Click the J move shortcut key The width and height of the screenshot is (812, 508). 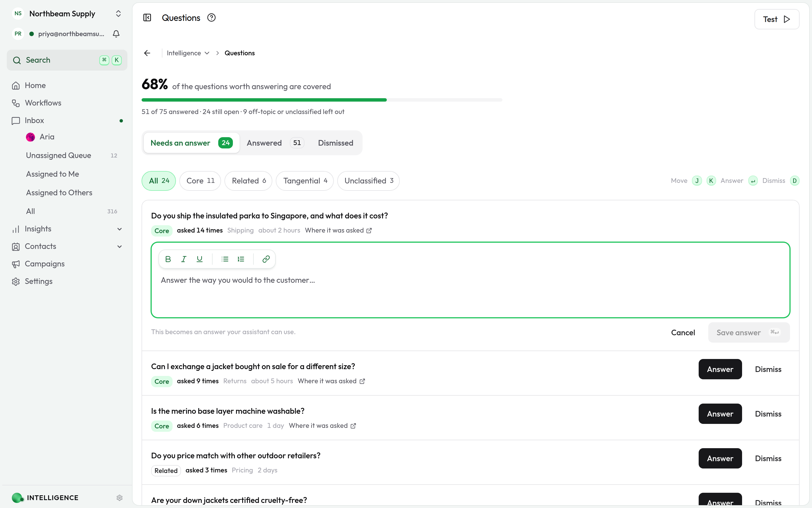[697, 181]
